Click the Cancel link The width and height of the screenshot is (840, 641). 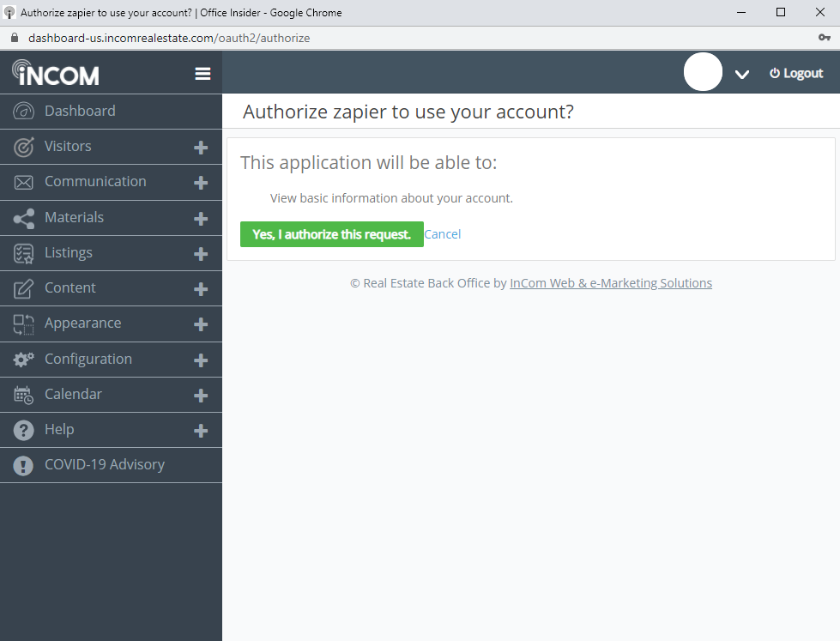click(443, 234)
